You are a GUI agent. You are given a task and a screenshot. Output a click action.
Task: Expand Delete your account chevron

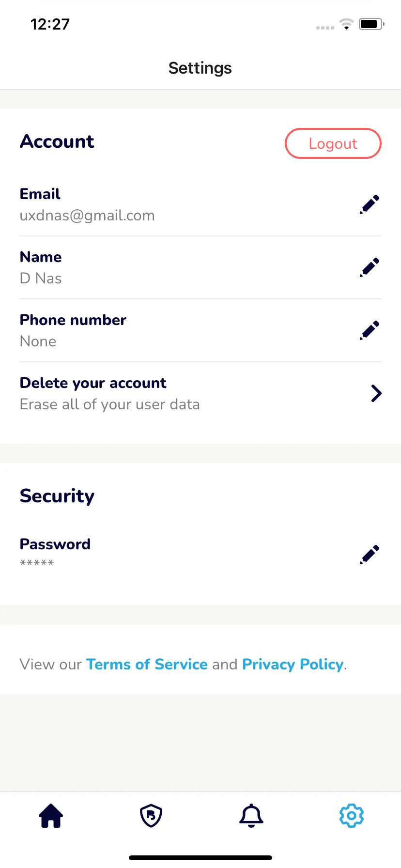[376, 393]
